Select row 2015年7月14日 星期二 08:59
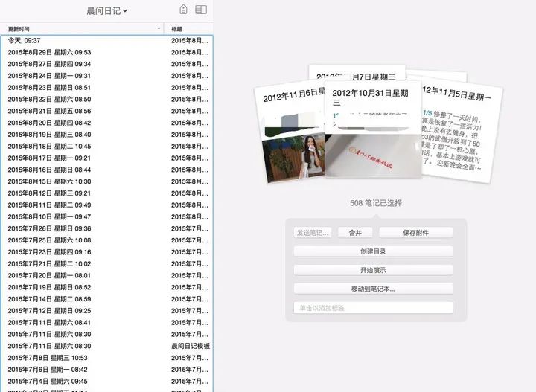The height and width of the screenshot is (392, 536). point(107,299)
